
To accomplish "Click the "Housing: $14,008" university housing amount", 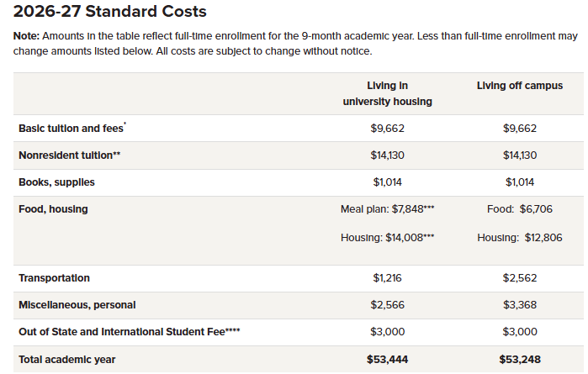I will pyautogui.click(x=387, y=238).
